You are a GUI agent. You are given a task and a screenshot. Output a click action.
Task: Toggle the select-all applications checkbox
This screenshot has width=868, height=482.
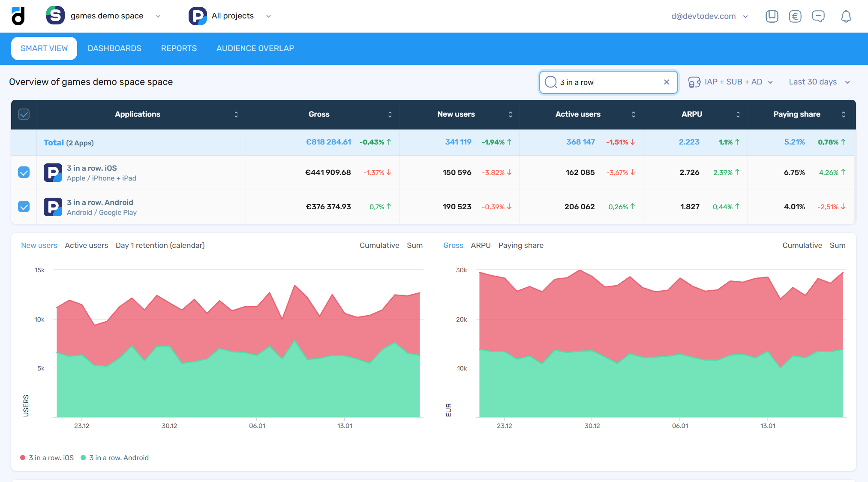(24, 114)
